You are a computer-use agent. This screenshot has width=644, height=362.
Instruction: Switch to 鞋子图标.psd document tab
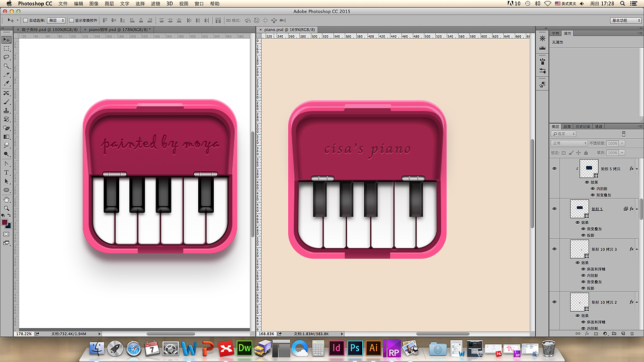coord(46,30)
